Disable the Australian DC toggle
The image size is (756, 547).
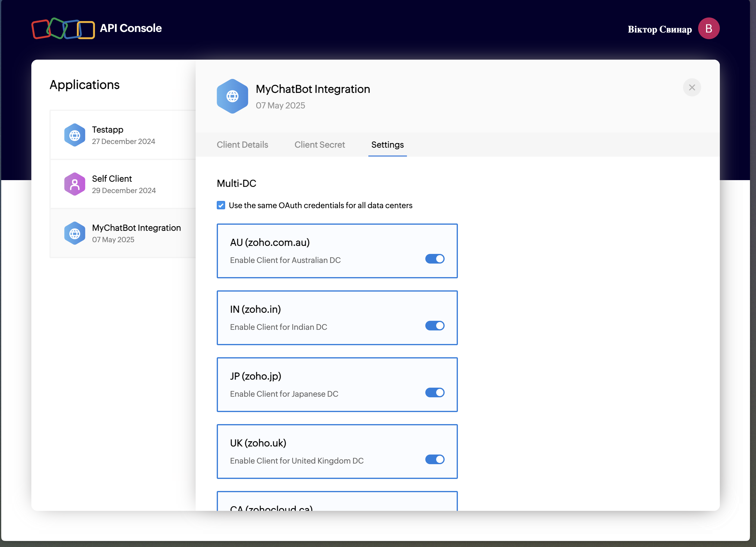click(434, 259)
